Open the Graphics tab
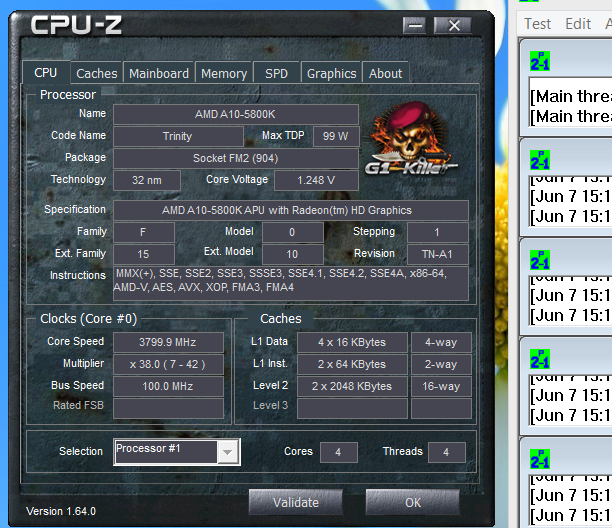This screenshot has width=612, height=528. tap(331, 73)
